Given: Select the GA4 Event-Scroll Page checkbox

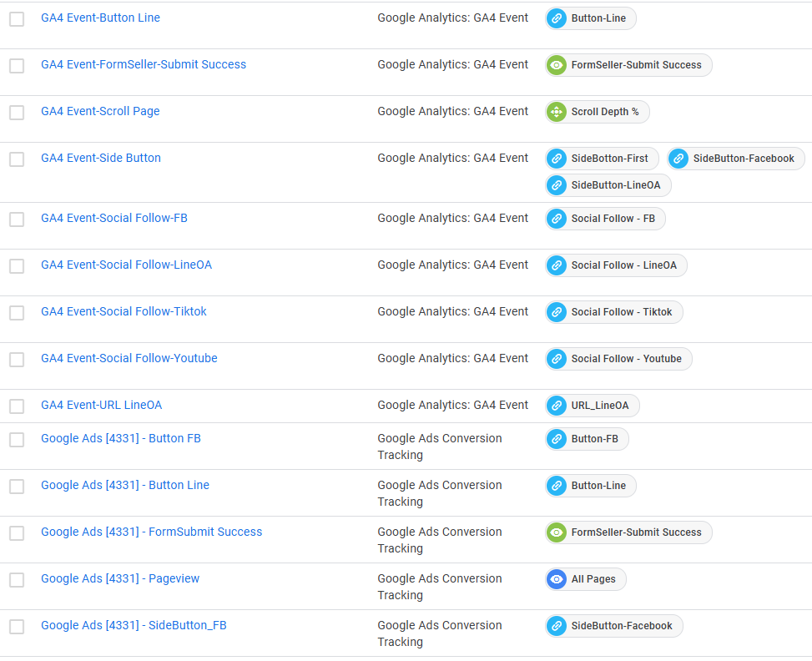Looking at the screenshot, I should [x=17, y=113].
